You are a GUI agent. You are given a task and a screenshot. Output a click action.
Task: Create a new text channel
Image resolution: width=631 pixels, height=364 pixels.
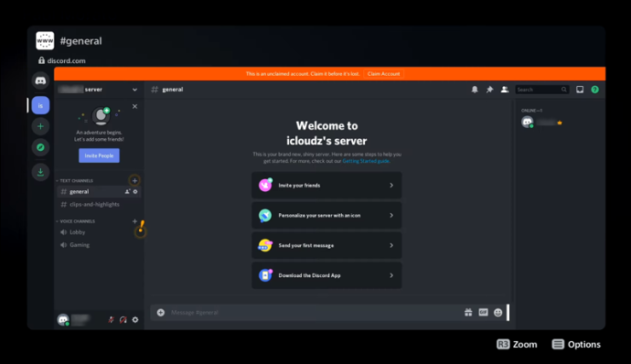(134, 180)
